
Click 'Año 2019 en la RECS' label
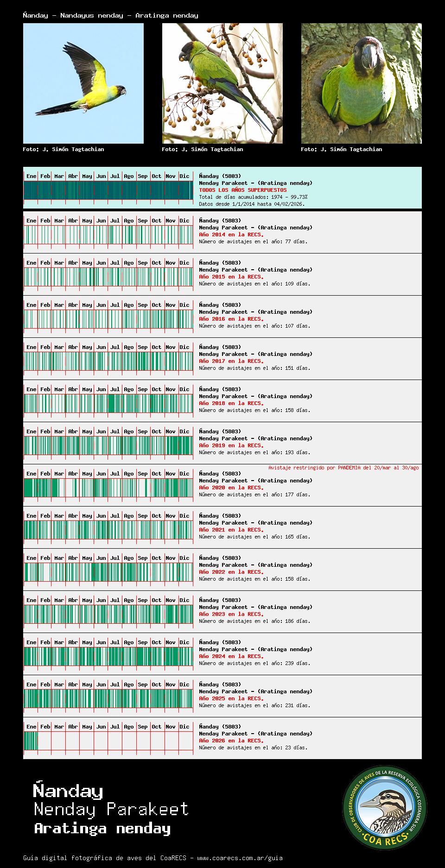click(x=231, y=445)
